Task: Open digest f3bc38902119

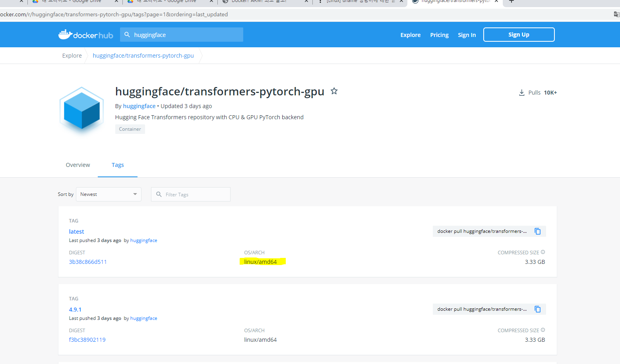Action: [x=87, y=340]
